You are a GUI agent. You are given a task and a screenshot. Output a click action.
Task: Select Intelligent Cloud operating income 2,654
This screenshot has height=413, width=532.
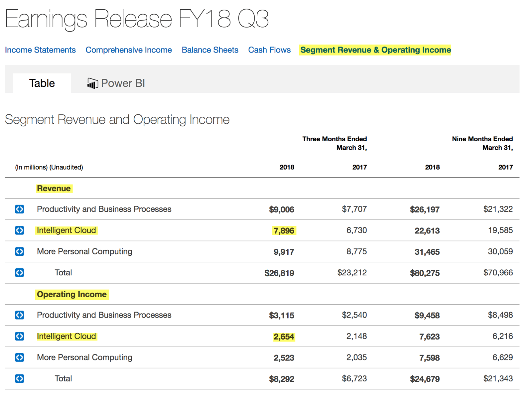pos(284,337)
